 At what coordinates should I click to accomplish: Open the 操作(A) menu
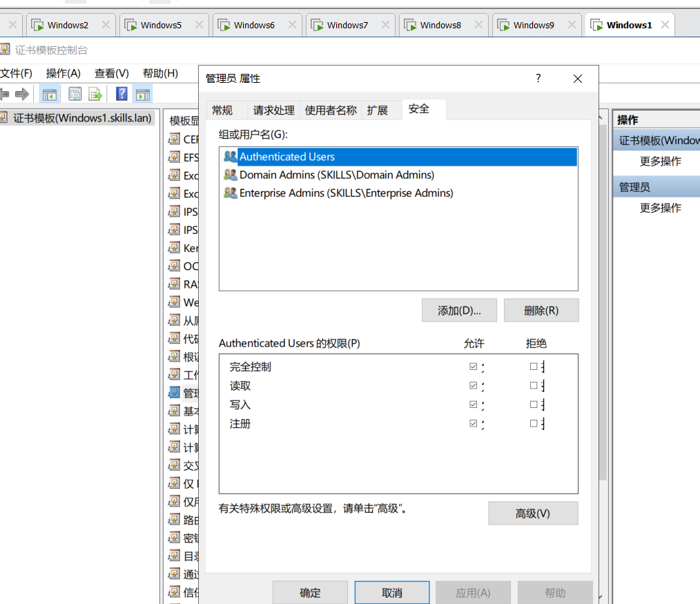click(x=64, y=73)
